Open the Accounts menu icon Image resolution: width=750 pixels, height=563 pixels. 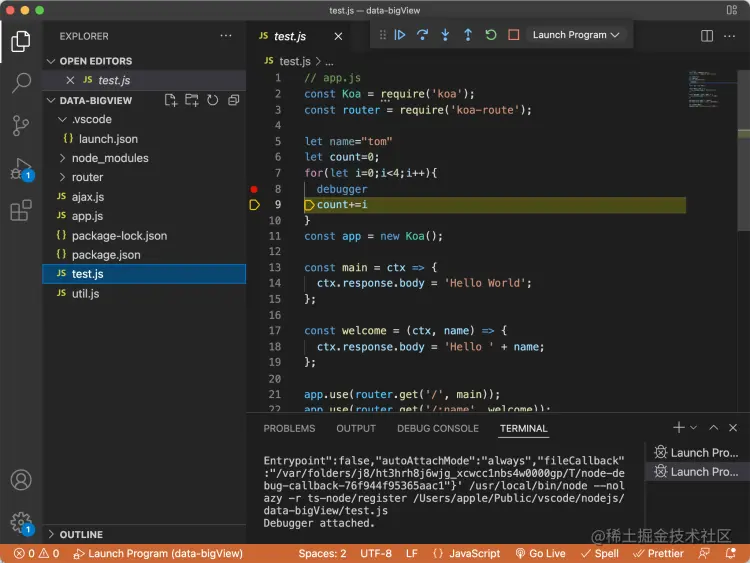pyautogui.click(x=21, y=480)
